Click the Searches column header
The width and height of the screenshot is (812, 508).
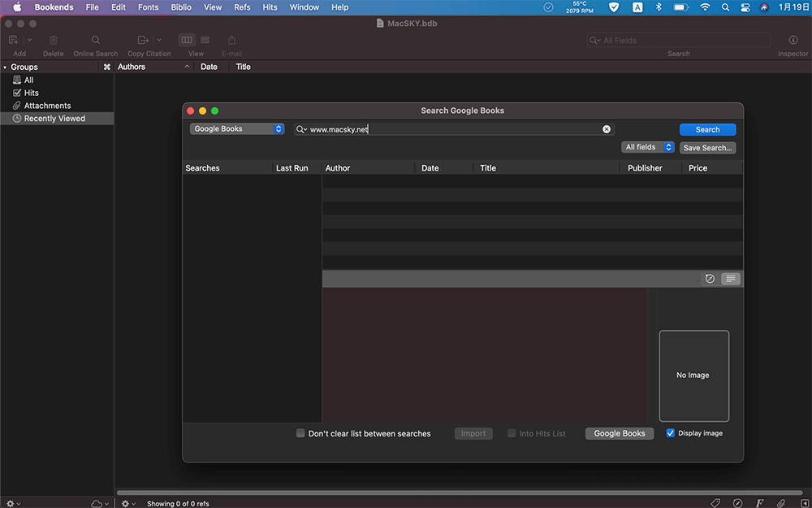tap(227, 168)
